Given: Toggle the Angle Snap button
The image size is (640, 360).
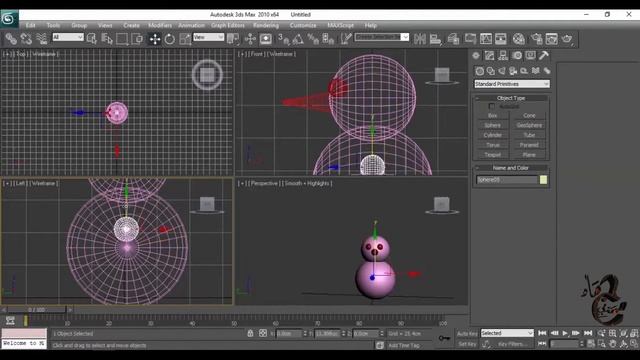Looking at the screenshot, I should click(x=298, y=39).
